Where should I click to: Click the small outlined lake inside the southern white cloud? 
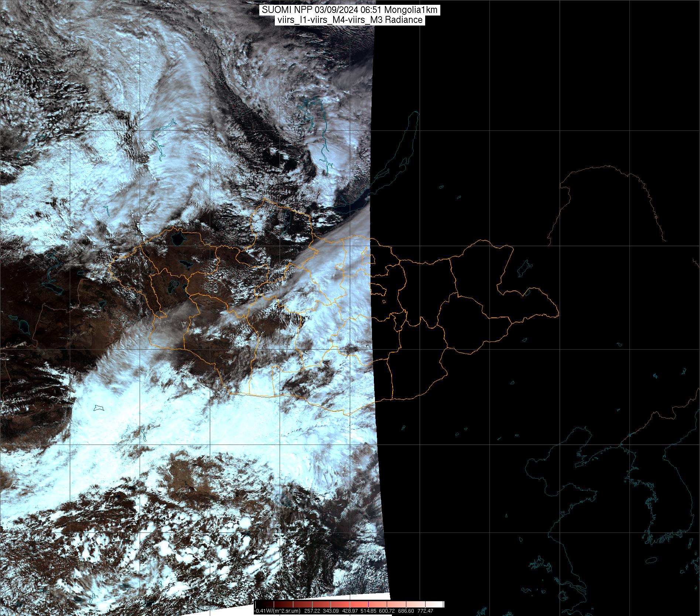99,408
